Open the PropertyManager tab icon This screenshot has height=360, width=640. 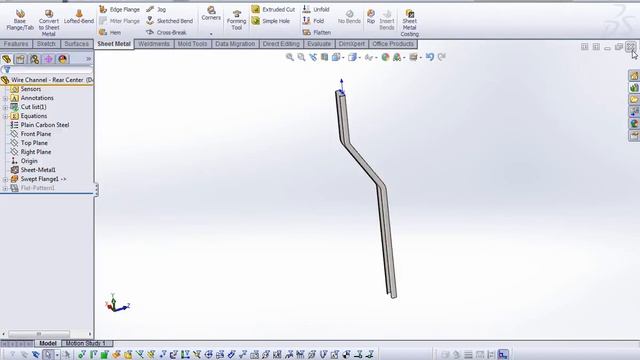pos(20,59)
